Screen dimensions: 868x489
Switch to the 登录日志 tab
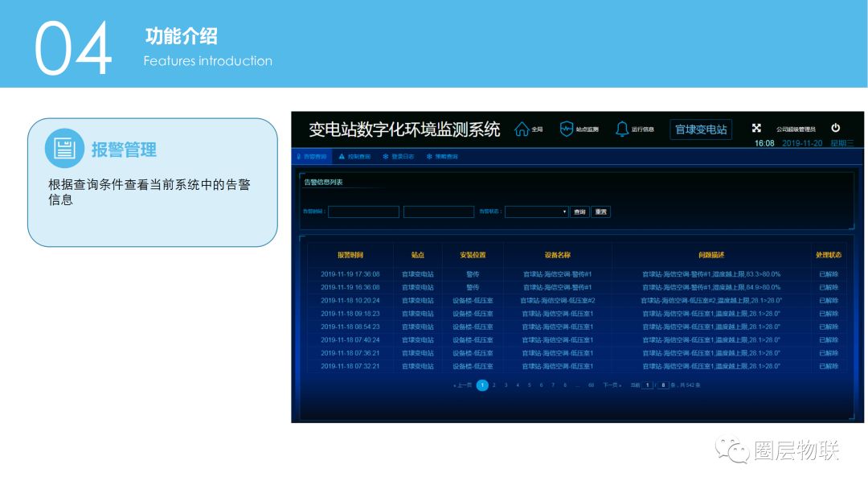click(399, 157)
